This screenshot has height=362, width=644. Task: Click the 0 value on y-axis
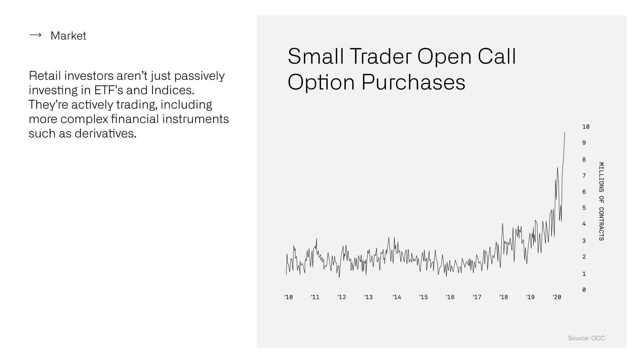click(584, 290)
